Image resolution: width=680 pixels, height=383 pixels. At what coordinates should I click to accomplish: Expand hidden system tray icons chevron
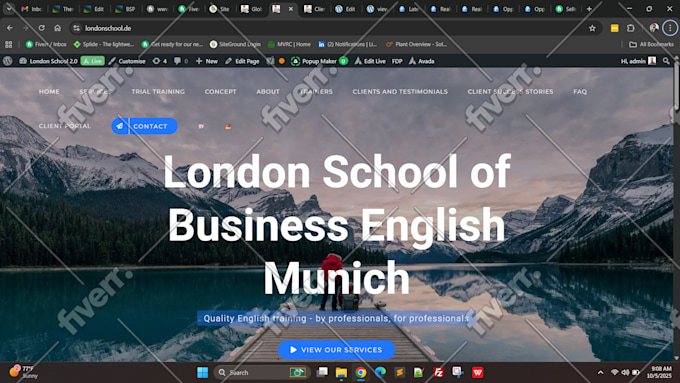click(601, 372)
